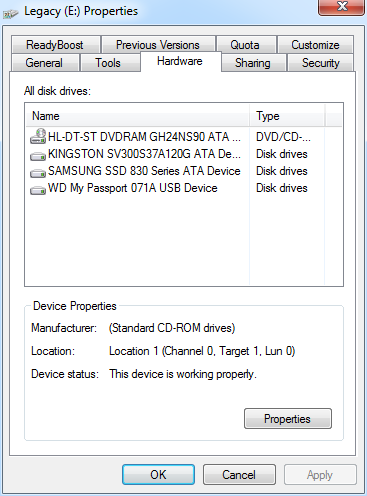Open the General tab
The height and width of the screenshot is (496, 367).
45,63
